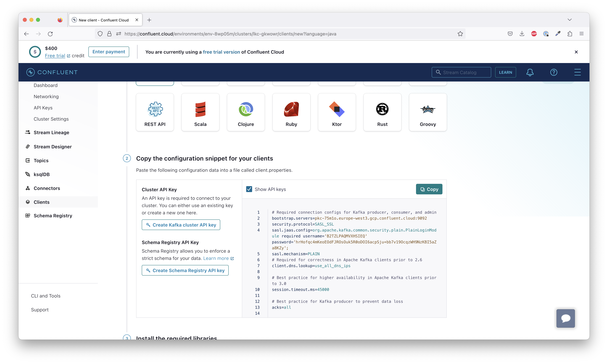Dismiss the free trial banner
Image resolution: width=608 pixels, height=364 pixels.
pos(576,52)
